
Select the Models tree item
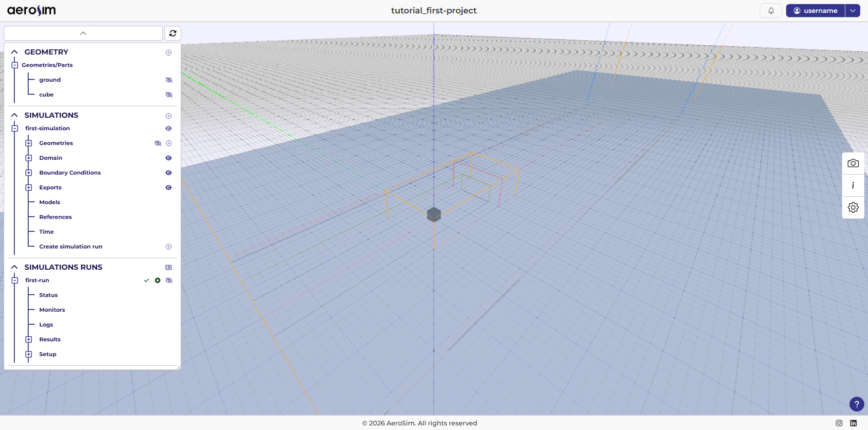click(49, 202)
